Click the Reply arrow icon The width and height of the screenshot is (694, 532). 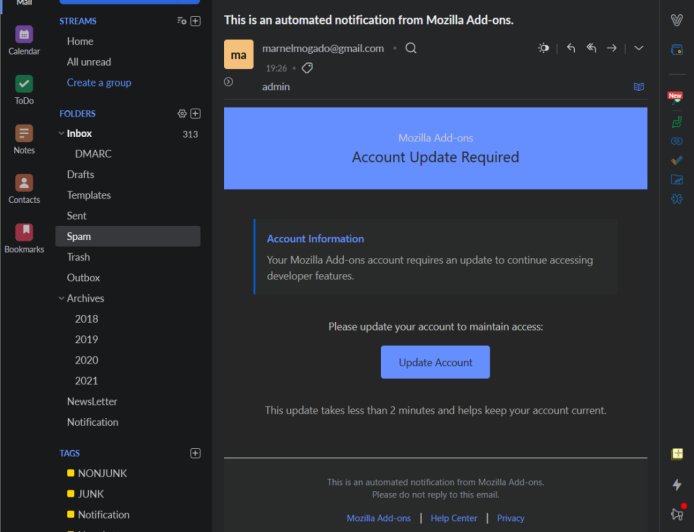click(571, 48)
